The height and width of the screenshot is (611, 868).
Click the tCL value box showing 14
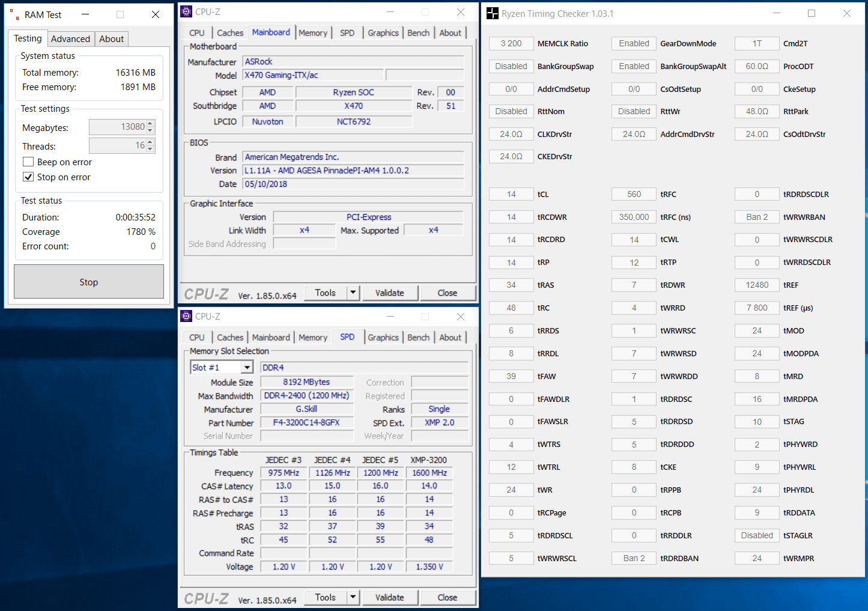pos(511,194)
